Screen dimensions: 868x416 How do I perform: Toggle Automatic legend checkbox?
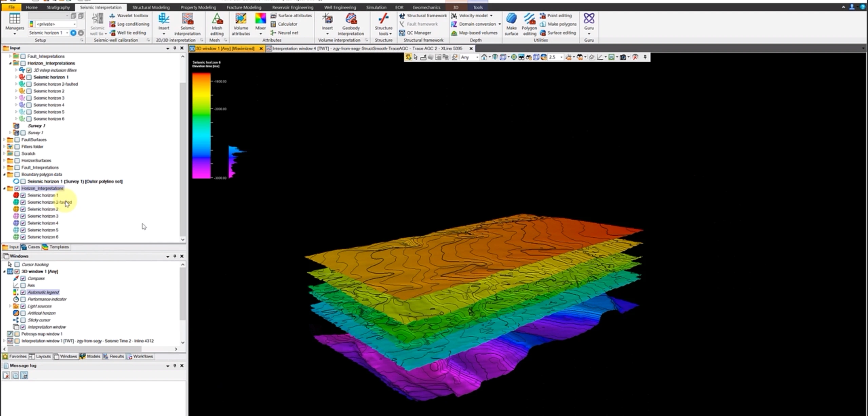(x=23, y=292)
